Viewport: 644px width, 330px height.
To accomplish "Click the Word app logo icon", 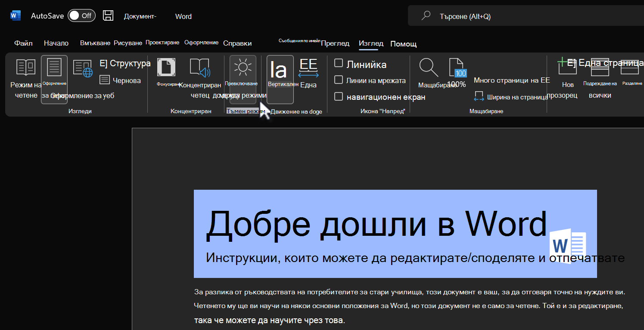I will click(x=16, y=16).
